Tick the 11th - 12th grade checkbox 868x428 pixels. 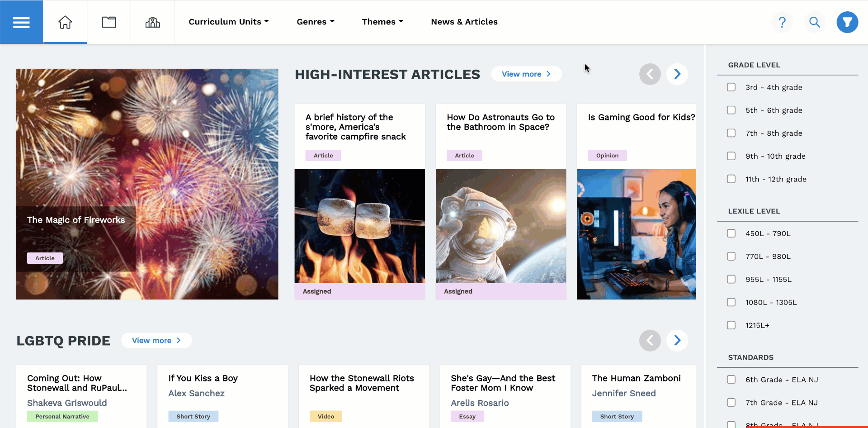coord(731,179)
